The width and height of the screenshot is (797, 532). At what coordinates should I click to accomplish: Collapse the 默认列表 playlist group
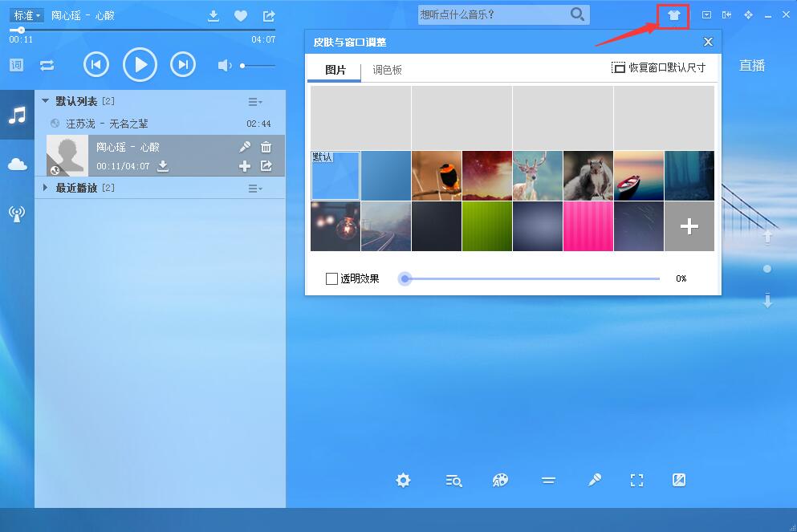tap(46, 101)
